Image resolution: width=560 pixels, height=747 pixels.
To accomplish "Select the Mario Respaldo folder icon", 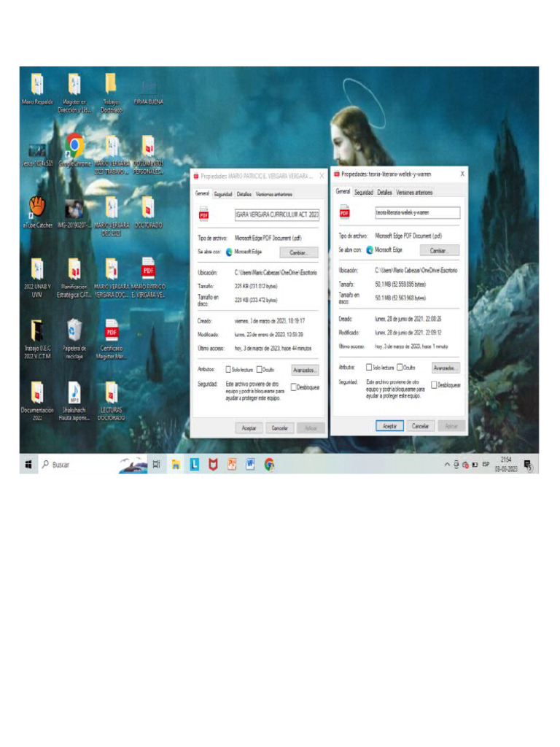I will click(x=37, y=89).
